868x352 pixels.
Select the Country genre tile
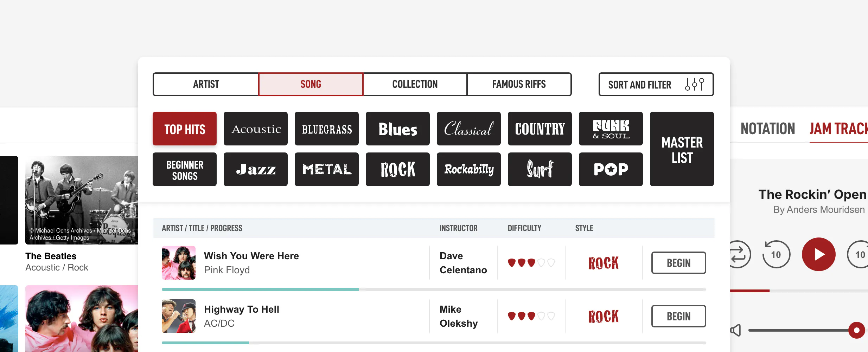[540, 129]
